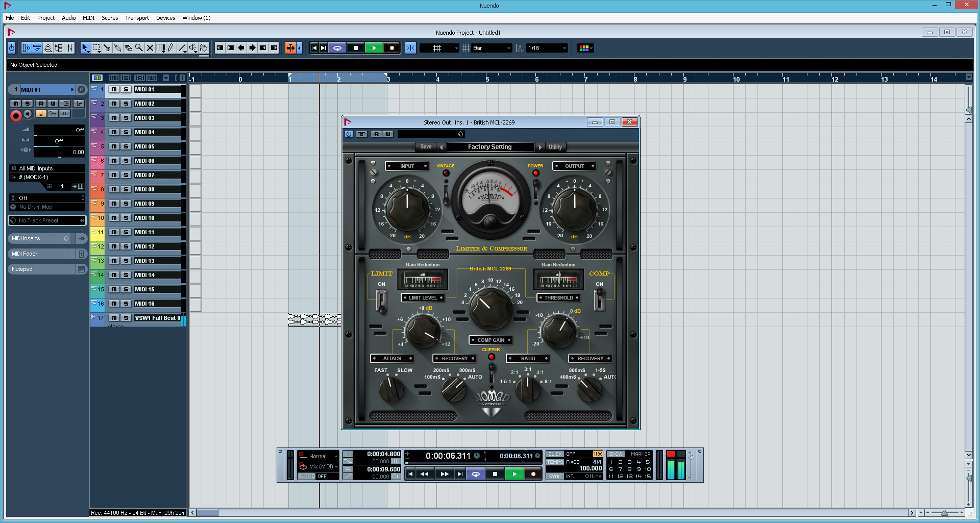
Task: Click the SYNC button in transport panel
Action: pos(555,477)
